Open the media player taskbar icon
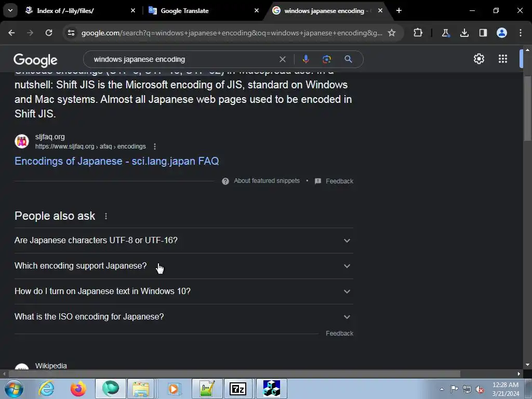 click(x=175, y=389)
